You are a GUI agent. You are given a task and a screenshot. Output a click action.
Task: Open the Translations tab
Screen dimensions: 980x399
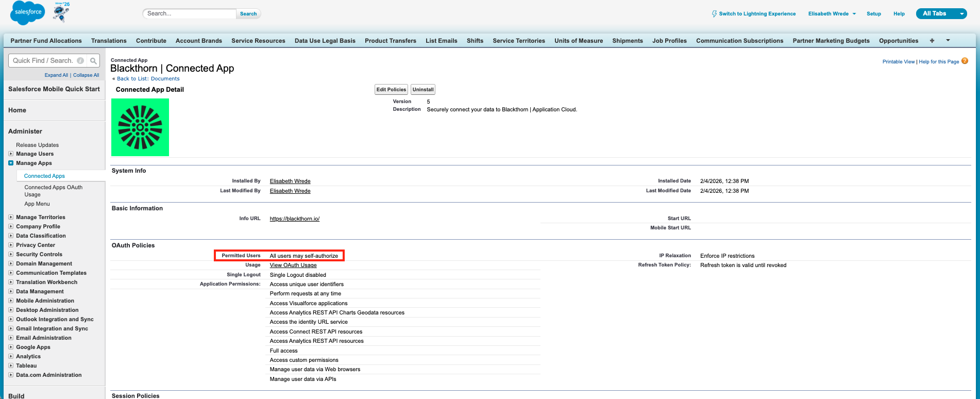tap(109, 41)
